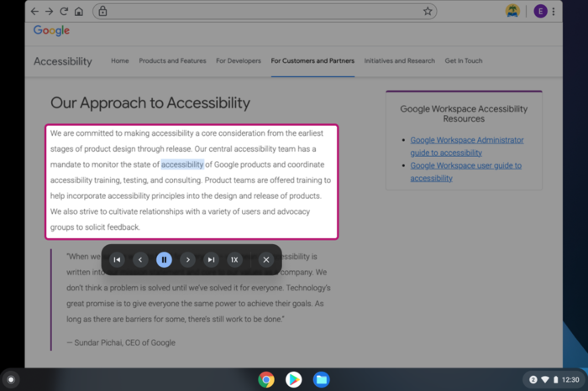Click the browser address bar
The width and height of the screenshot is (588, 391).
[265, 12]
